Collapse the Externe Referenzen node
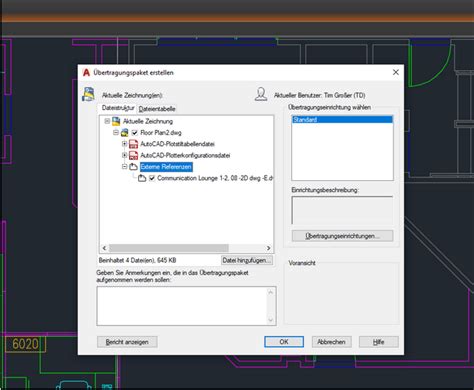The image size is (474, 390). click(x=124, y=167)
